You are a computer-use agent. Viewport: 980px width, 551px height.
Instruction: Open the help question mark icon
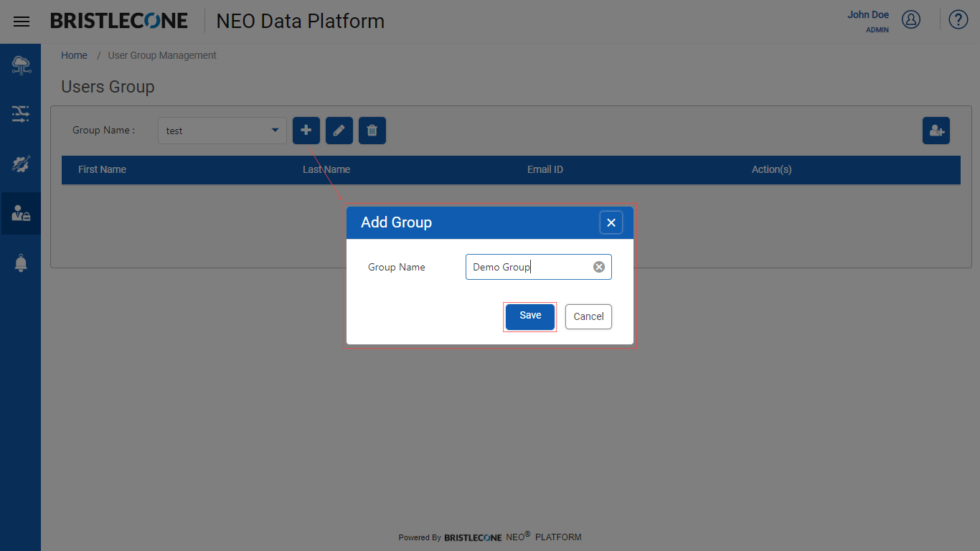coord(958,19)
